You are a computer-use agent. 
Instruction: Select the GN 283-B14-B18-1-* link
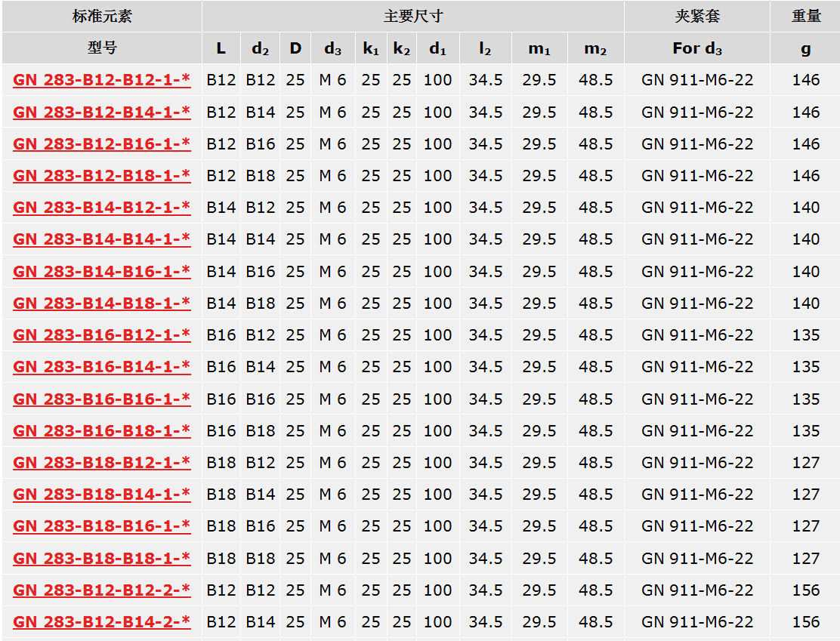pos(101,303)
